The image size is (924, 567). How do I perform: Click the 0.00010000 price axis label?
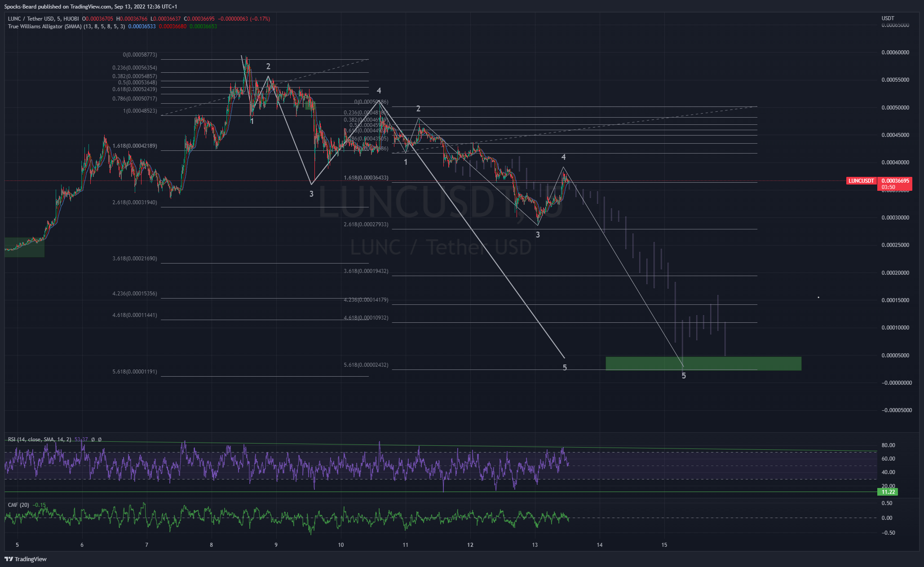click(x=895, y=328)
